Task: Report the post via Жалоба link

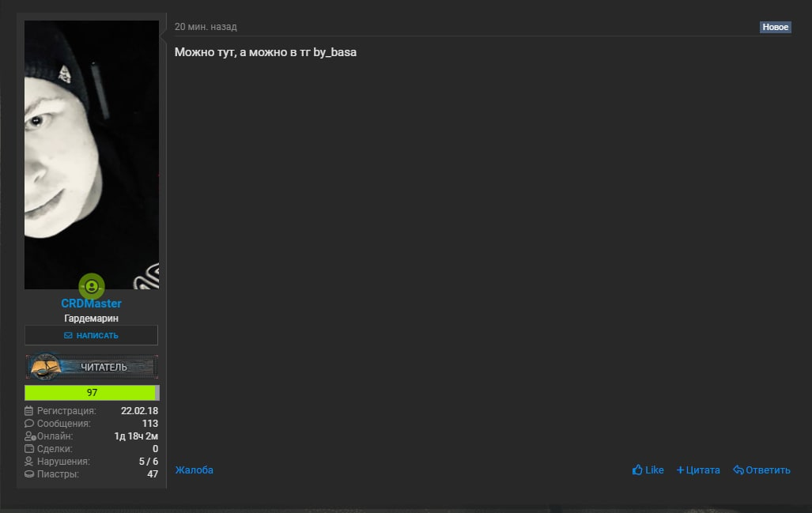Action: click(x=195, y=470)
